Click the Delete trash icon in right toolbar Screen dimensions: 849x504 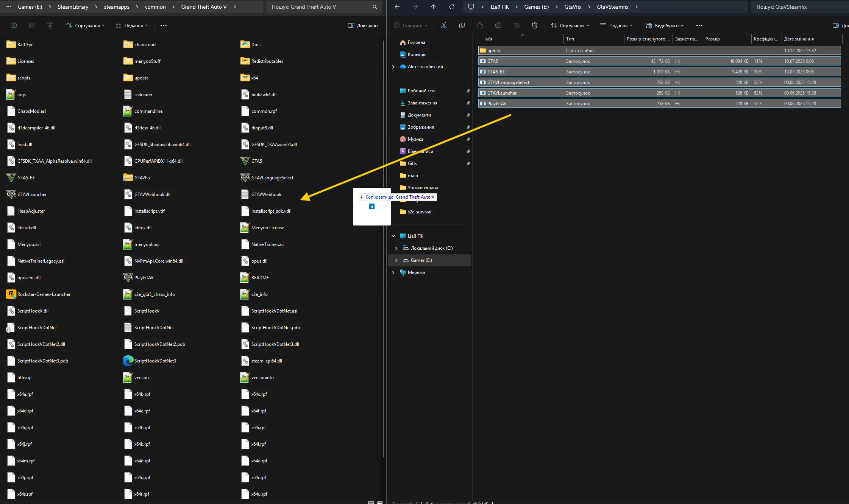point(534,25)
